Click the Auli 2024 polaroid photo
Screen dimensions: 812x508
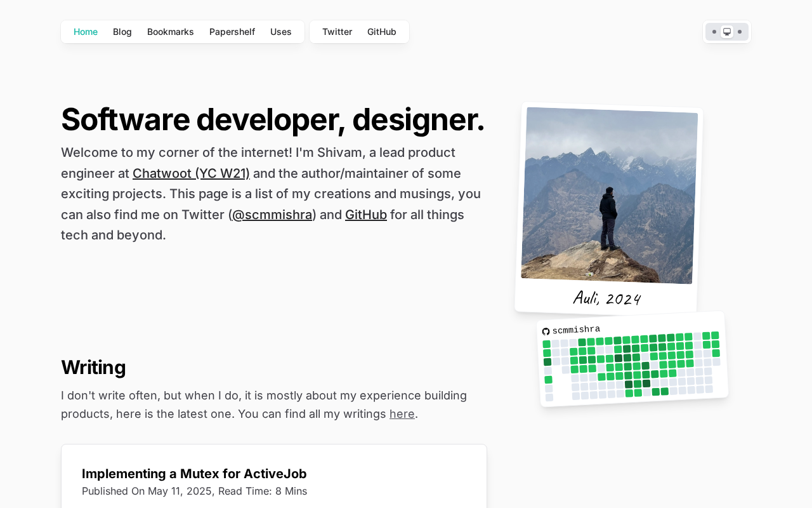(609, 208)
